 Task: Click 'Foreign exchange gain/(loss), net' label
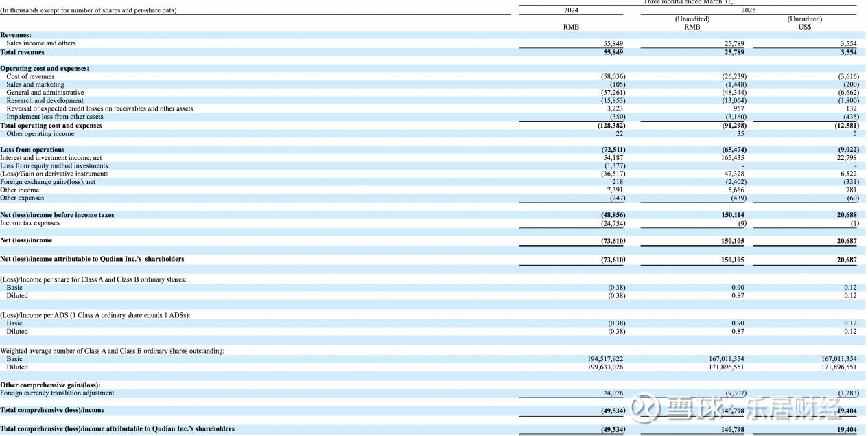coord(48,182)
